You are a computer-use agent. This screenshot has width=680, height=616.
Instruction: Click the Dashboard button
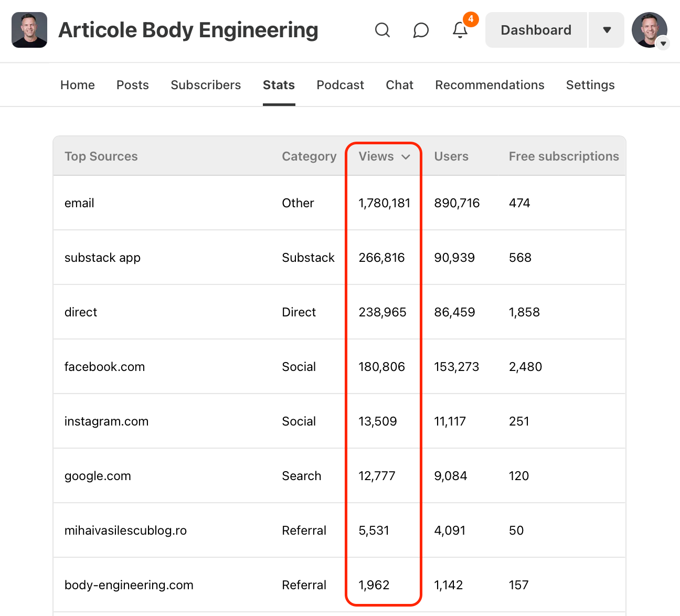536,30
